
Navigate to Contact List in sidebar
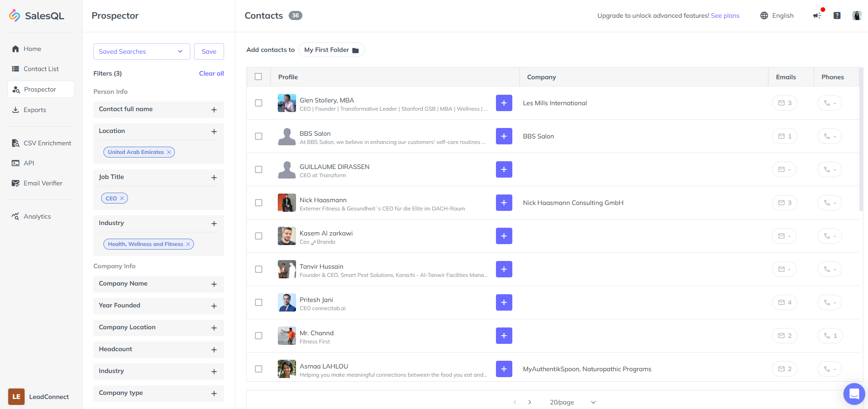(41, 69)
